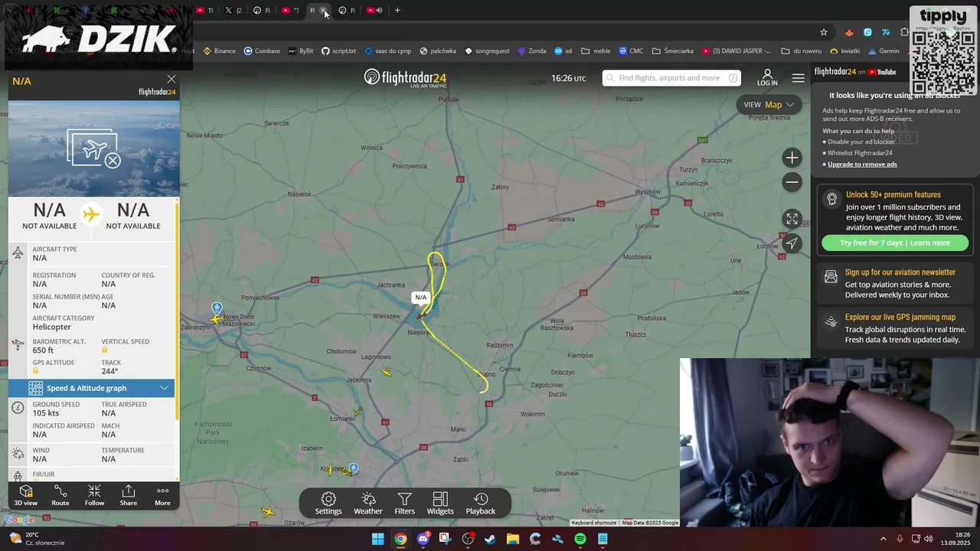980x551 pixels.
Task: Expand the Speed & Altitude graph
Action: [x=91, y=388]
